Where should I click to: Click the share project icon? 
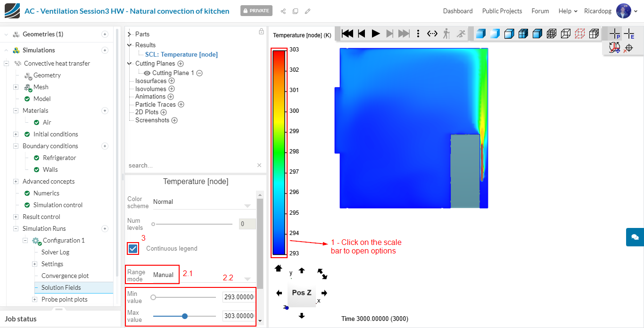283,11
